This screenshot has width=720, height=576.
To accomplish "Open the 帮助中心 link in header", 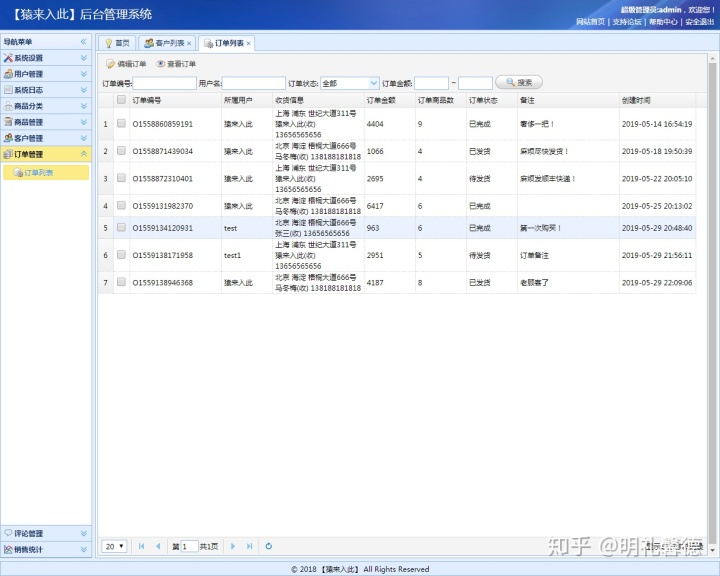I will tap(663, 22).
